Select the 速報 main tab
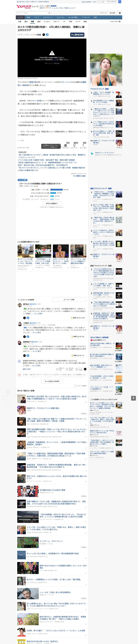 28,17
